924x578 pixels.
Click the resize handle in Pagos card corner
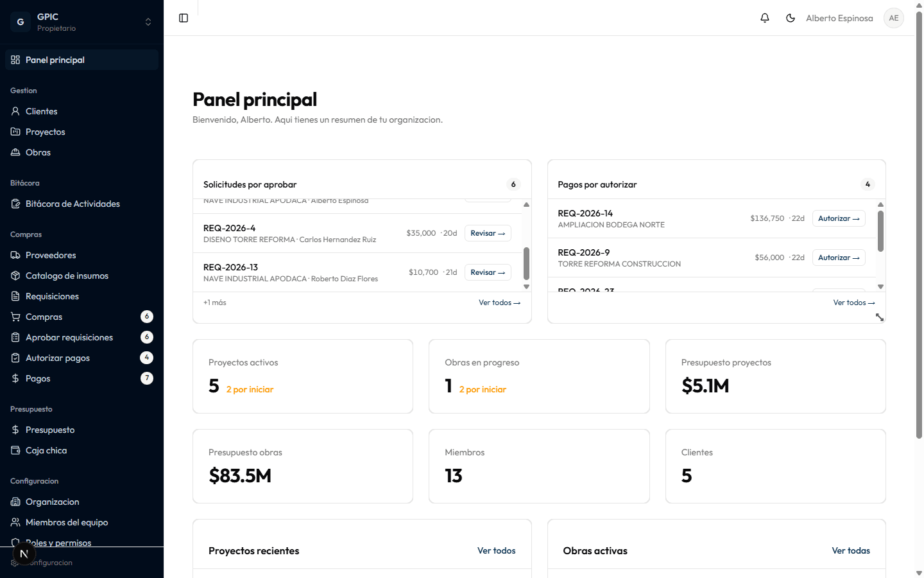[880, 317]
